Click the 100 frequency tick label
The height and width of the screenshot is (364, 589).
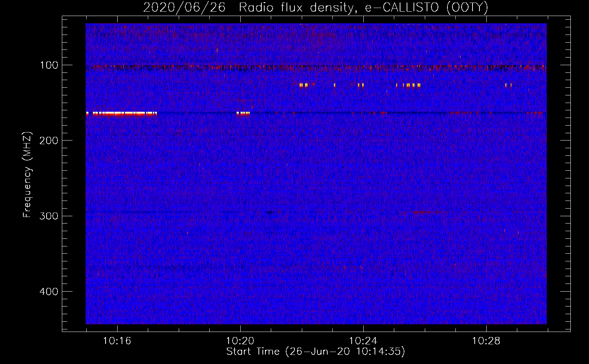coord(49,65)
